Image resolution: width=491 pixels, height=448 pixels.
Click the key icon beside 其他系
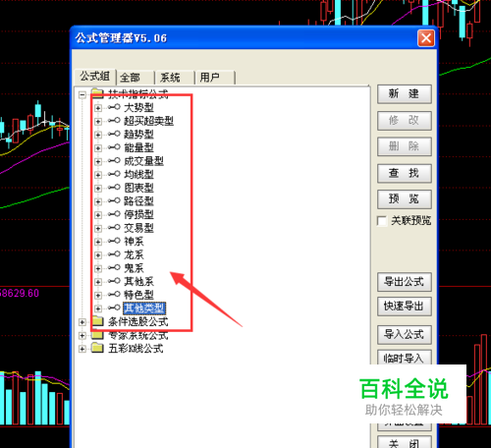(114, 281)
